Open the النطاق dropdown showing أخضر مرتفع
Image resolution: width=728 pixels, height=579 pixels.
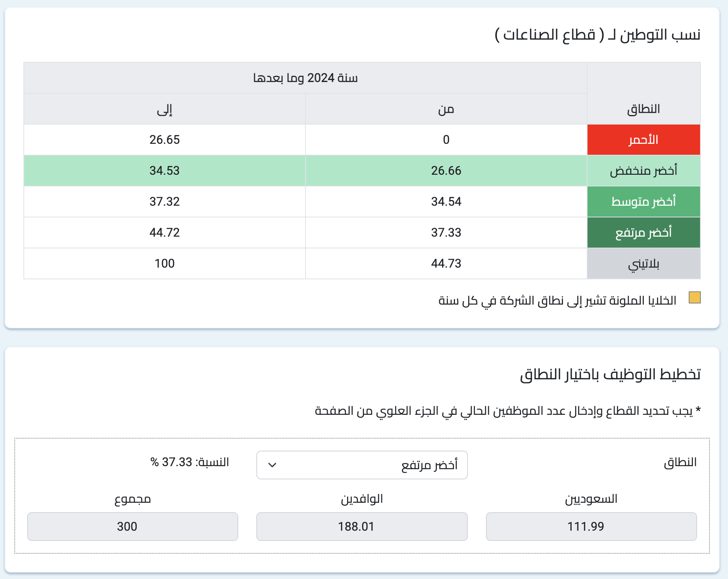tap(362, 465)
